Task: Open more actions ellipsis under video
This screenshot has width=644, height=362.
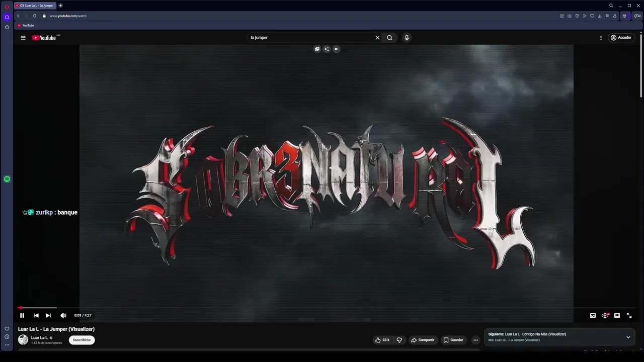Action: 475,340
